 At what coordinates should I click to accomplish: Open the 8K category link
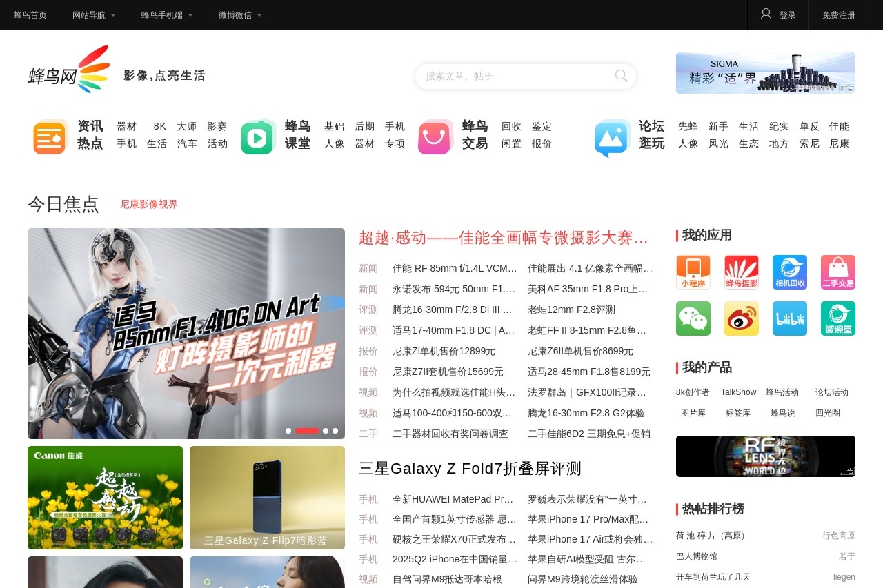(x=160, y=126)
